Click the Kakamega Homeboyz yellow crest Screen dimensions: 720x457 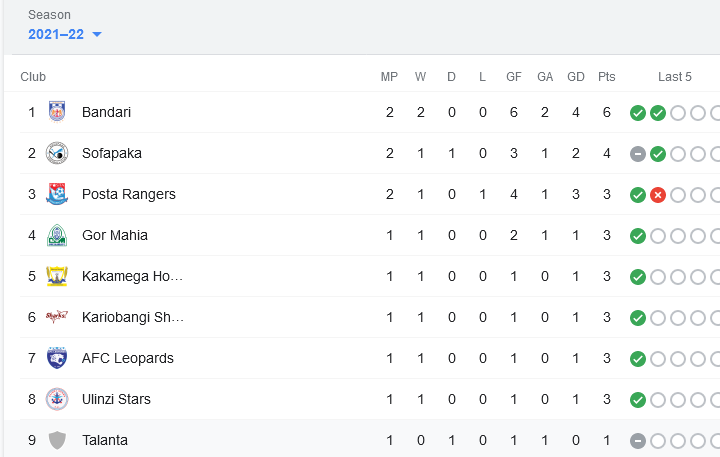[x=57, y=276]
